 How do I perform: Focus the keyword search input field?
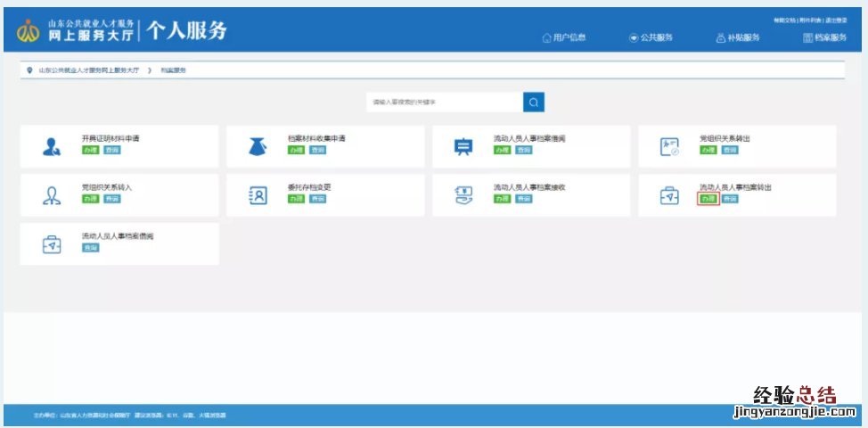444,103
